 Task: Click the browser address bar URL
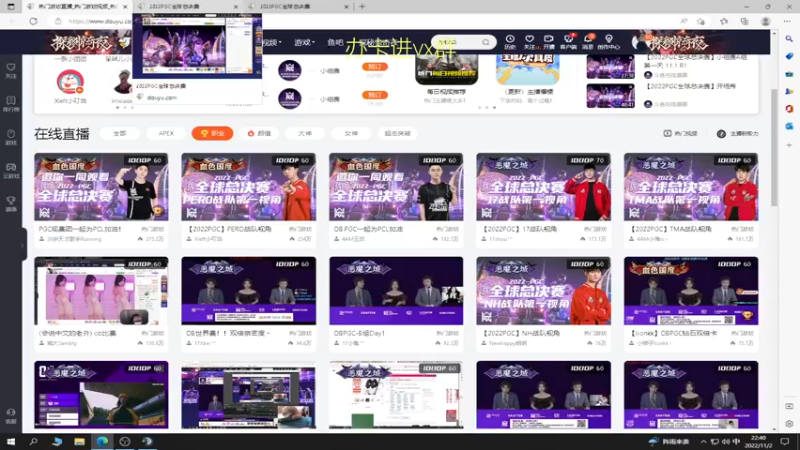click(100, 21)
